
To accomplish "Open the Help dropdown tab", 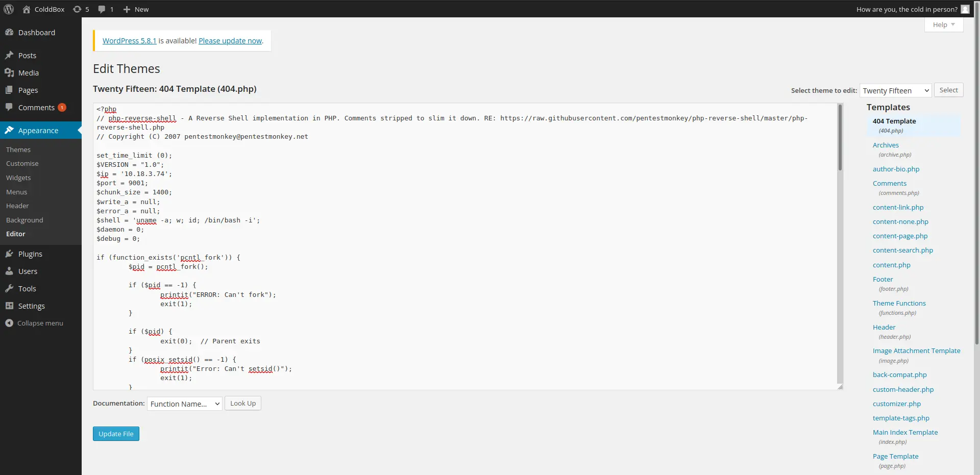I will [x=944, y=24].
